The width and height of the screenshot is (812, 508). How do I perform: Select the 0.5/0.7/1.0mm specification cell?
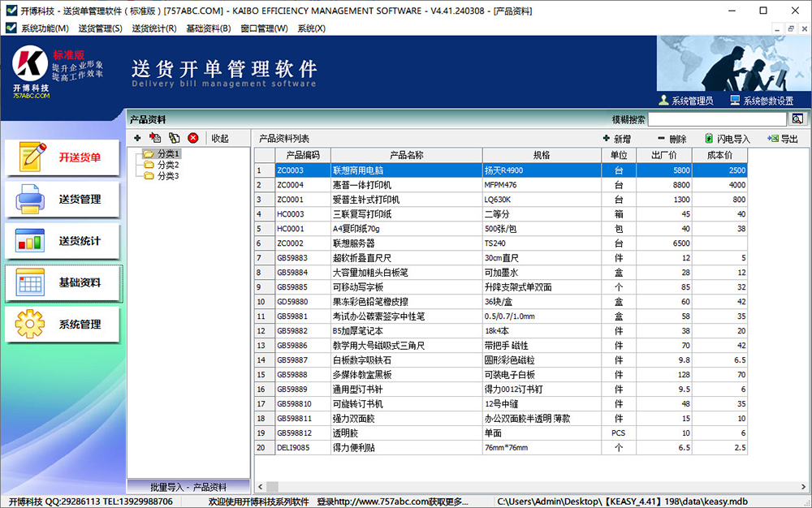(x=542, y=316)
